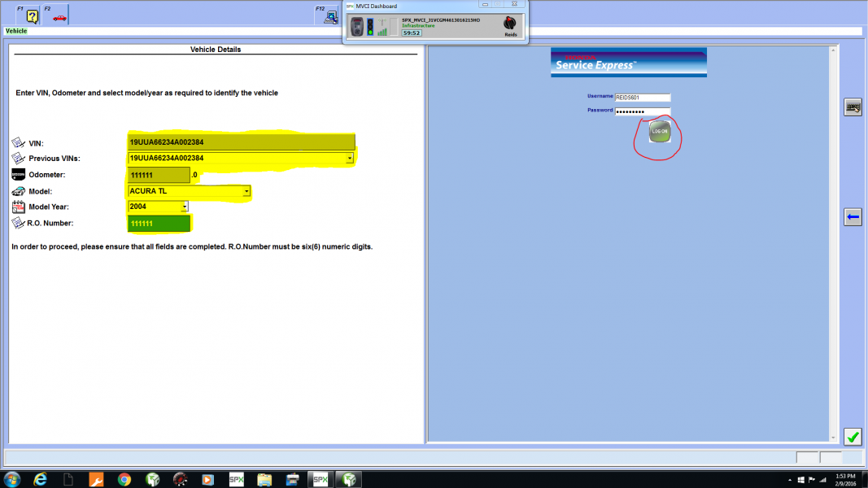Click the printer taskbar icon
868x488 pixels.
click(x=292, y=479)
